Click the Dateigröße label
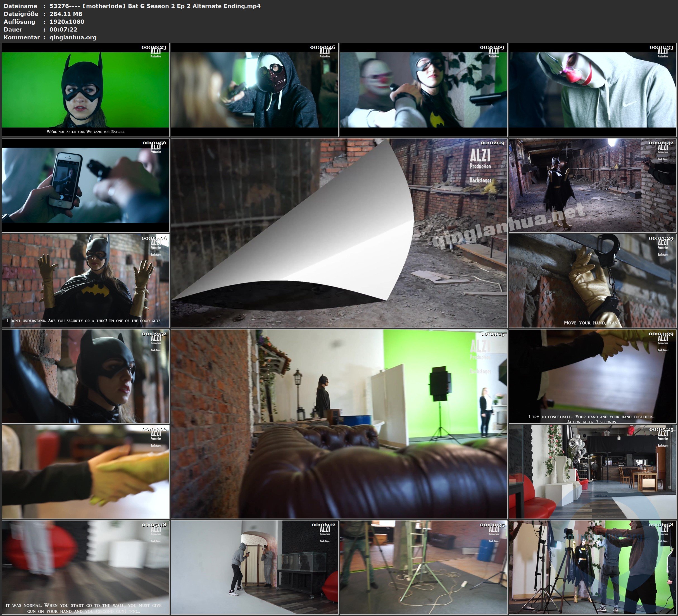The image size is (678, 616). point(21,14)
